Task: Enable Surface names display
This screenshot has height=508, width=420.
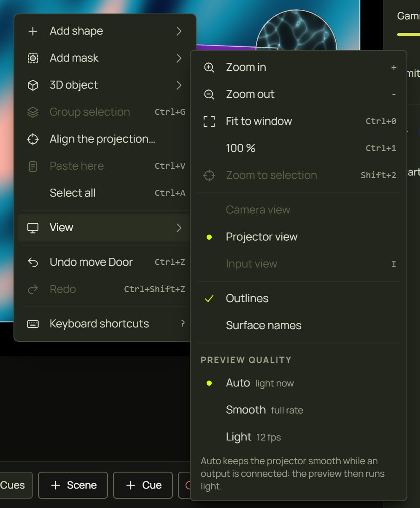Action: pyautogui.click(x=299, y=326)
